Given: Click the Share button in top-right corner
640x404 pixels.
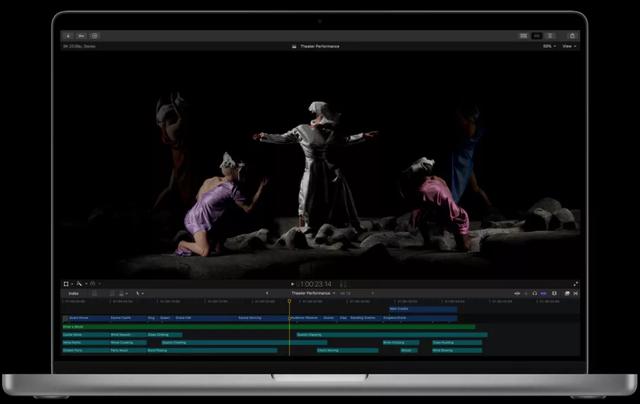Looking at the screenshot, I should click(x=572, y=36).
